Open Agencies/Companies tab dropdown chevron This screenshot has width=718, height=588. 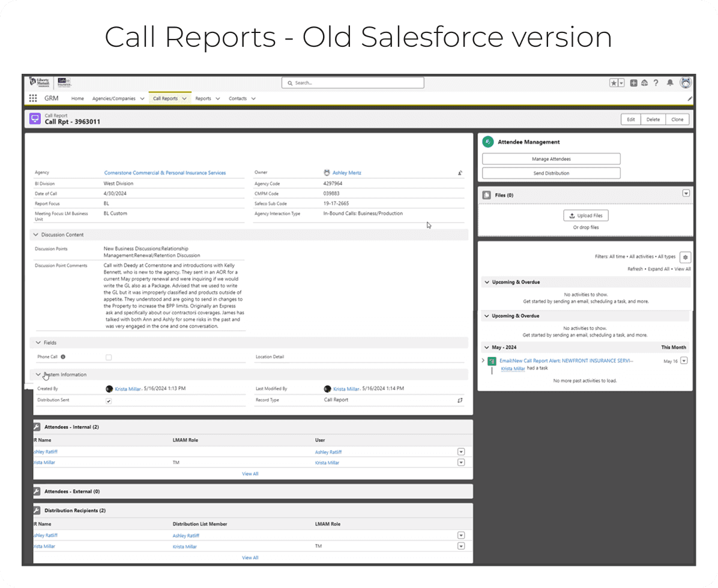pyautogui.click(x=142, y=99)
